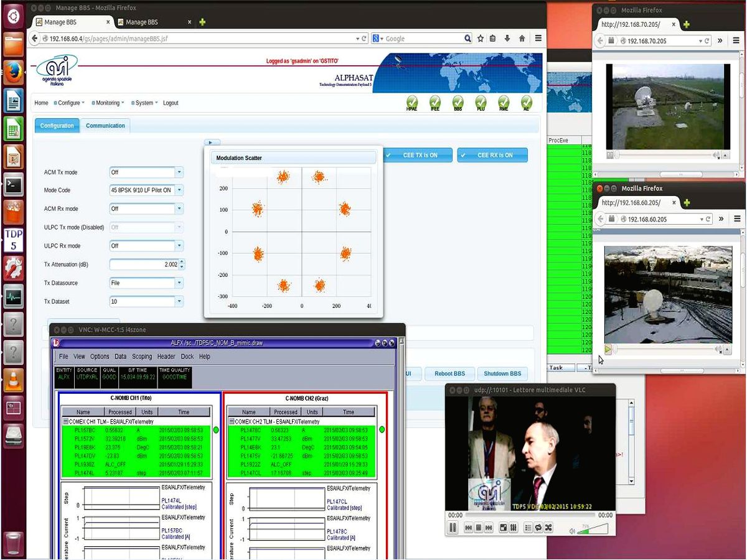The height and width of the screenshot is (560, 747).
Task: Click the RME status check icon
Action: pos(504,102)
